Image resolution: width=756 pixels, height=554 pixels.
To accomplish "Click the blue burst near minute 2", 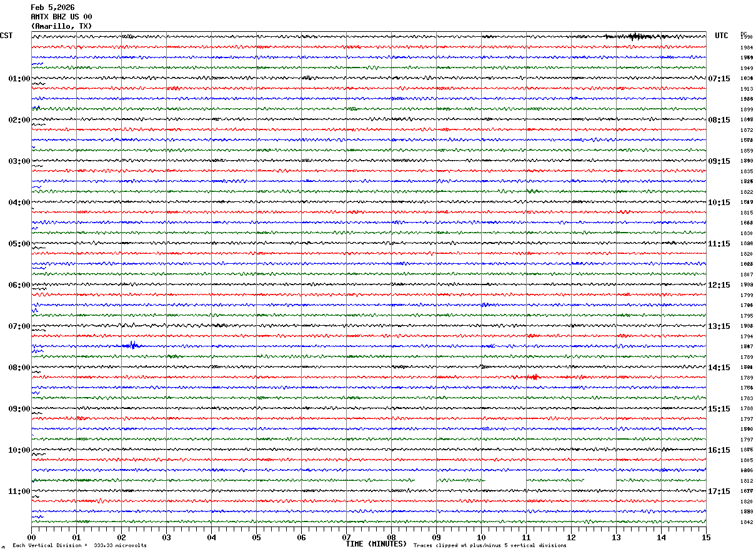I will (x=132, y=345).
